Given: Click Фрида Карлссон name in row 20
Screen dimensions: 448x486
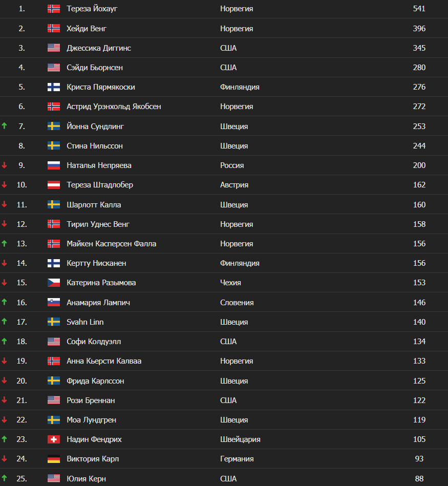Looking at the screenshot, I should click(95, 381).
